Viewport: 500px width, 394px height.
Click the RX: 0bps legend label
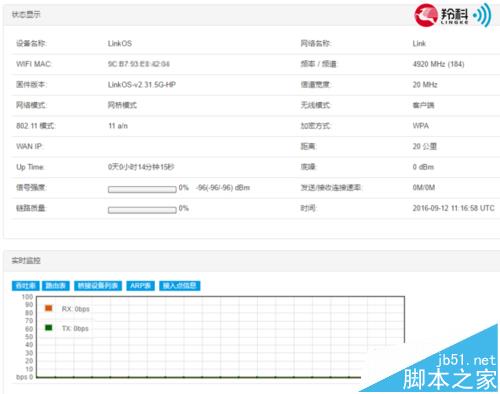tap(76, 309)
